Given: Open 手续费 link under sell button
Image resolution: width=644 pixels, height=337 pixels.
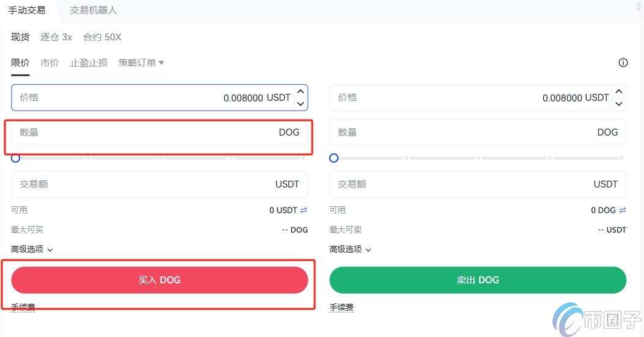Looking at the screenshot, I should (342, 308).
